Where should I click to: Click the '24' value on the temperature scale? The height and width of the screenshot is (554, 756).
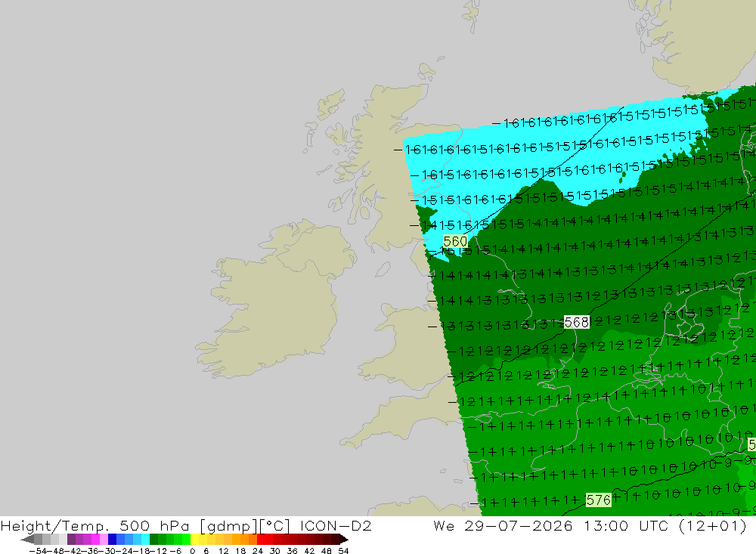258,551
